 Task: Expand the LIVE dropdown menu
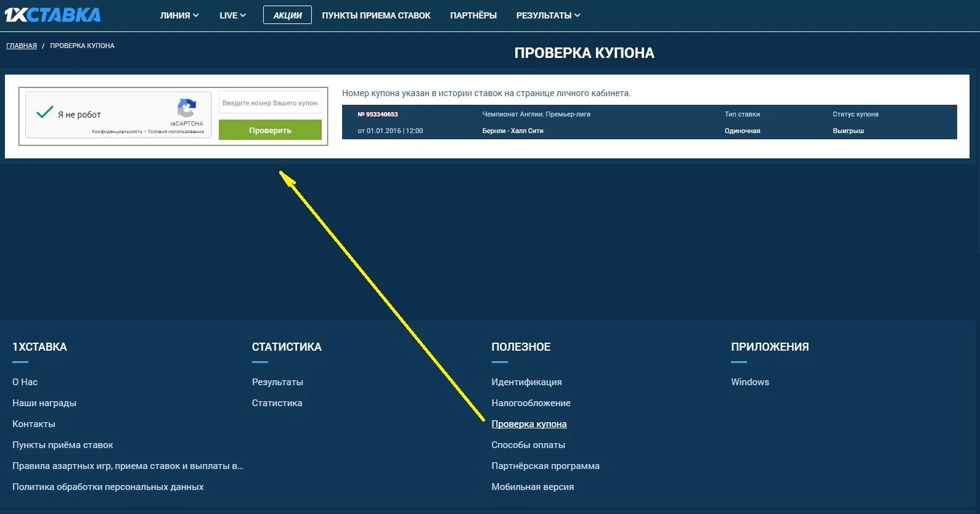pyautogui.click(x=232, y=15)
